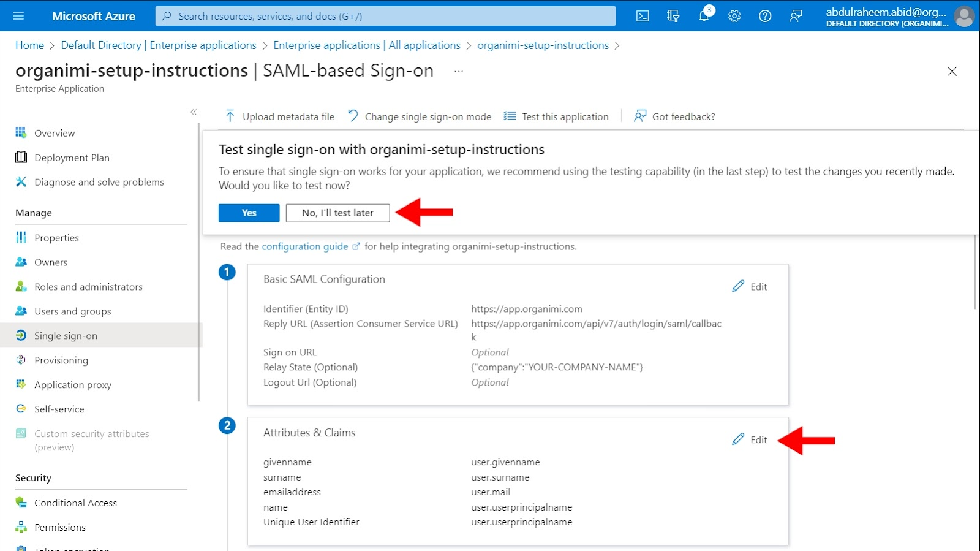980x551 pixels.
Task: Click the Test this application list icon
Action: (510, 116)
